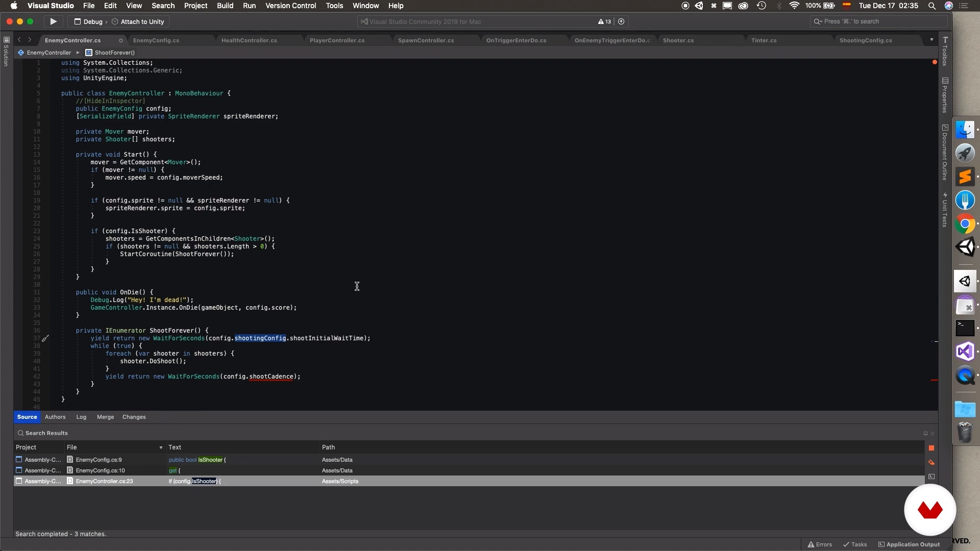Select the Merge view tab
Viewport: 980px width, 551px height.
[105, 417]
